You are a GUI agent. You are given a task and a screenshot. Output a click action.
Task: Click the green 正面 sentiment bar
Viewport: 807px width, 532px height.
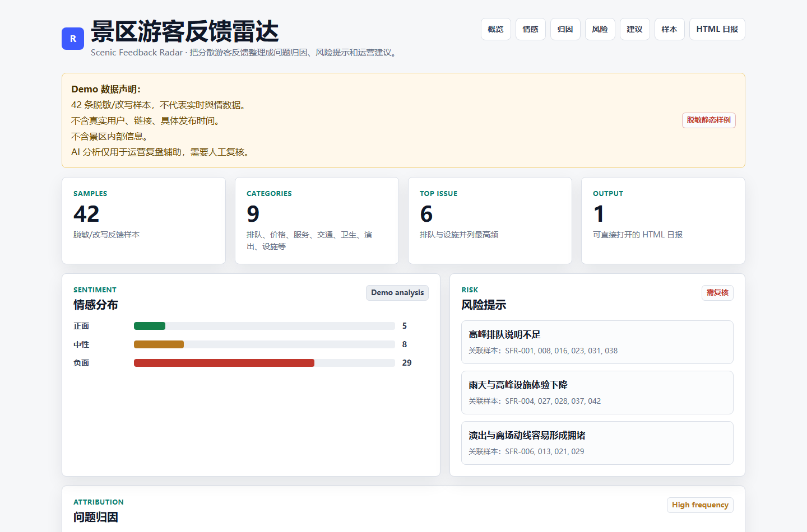tap(150, 326)
